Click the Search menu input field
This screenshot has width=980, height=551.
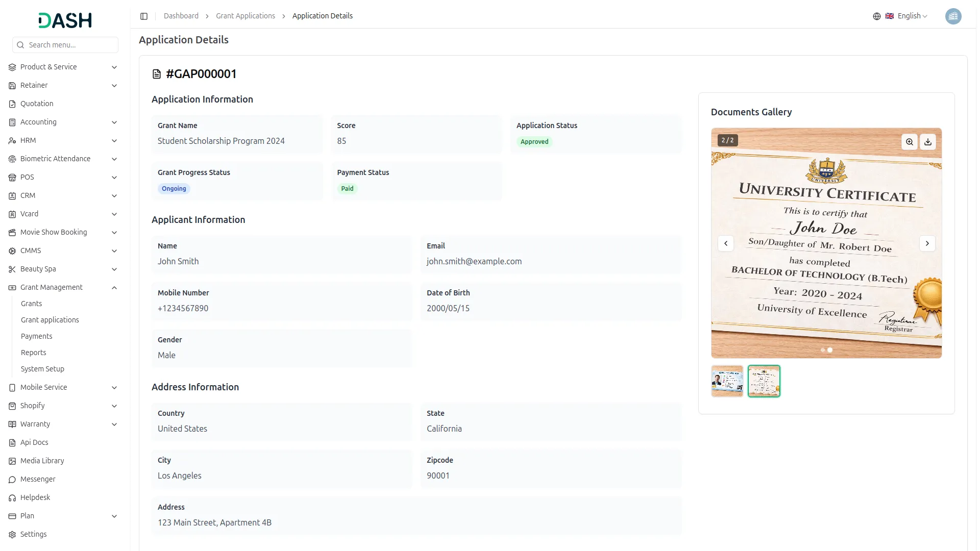click(x=70, y=45)
